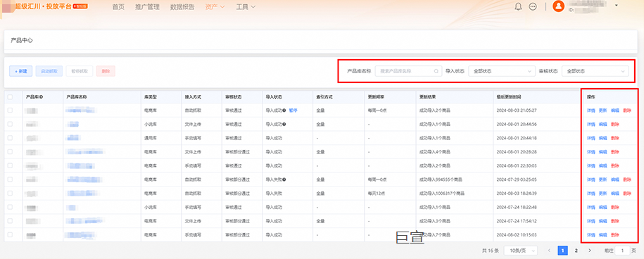Go to 首页 tab
Image resolution: width=644 pixels, height=259 pixels.
118,7
